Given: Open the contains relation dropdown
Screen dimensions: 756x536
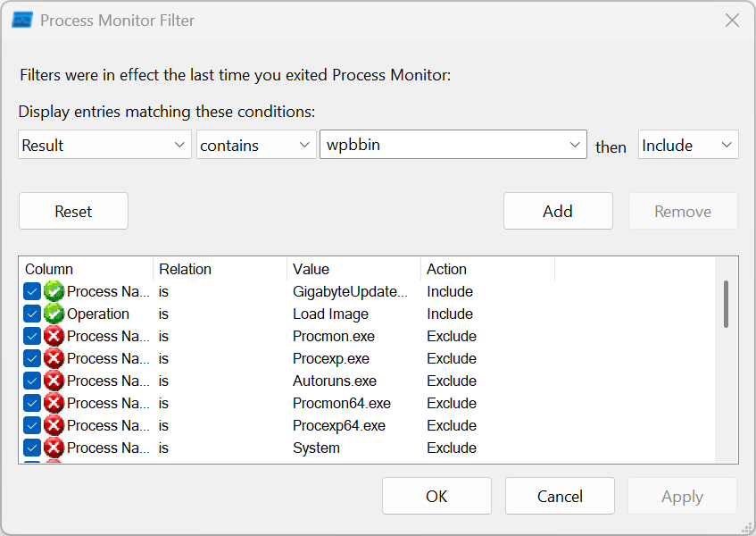Looking at the screenshot, I should (256, 145).
